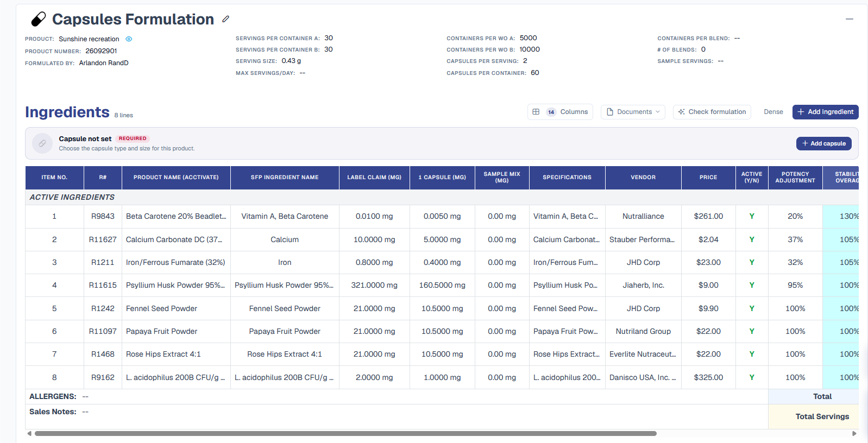Click the horizontal scrollbar thumb
868x443 pixels.
pos(345,434)
